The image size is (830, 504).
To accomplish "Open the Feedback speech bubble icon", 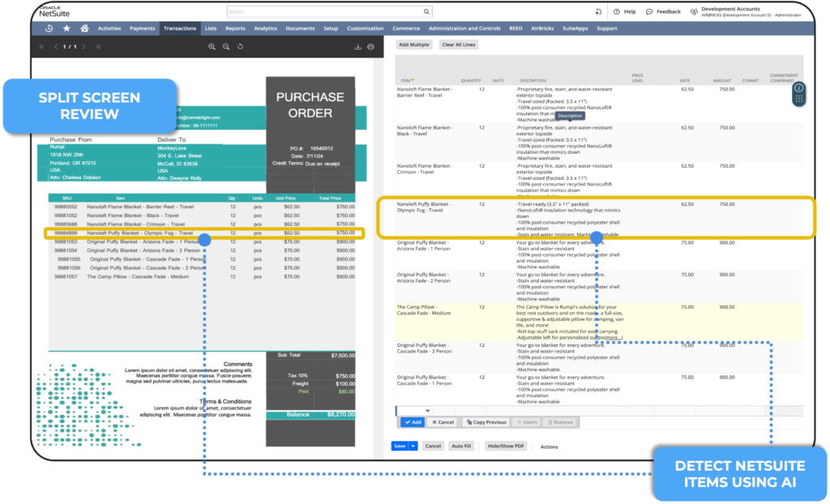I will 649,11.
